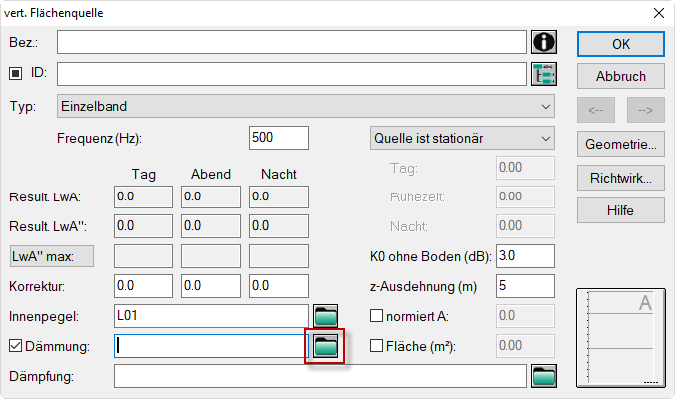Click the Dämmung text field
675x399 pixels.
pos(211,346)
